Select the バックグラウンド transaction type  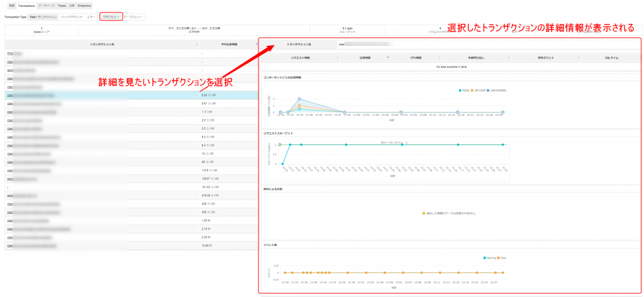[x=72, y=17]
